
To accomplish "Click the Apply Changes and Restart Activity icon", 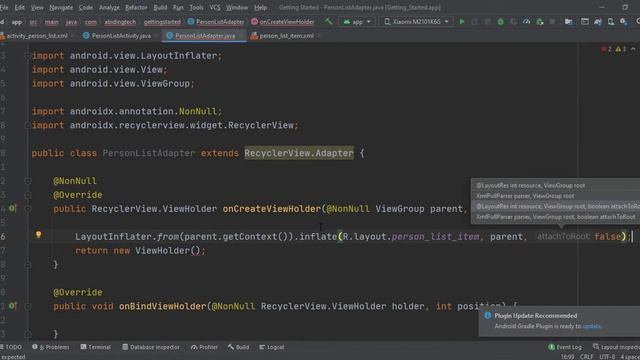I will [x=475, y=22].
